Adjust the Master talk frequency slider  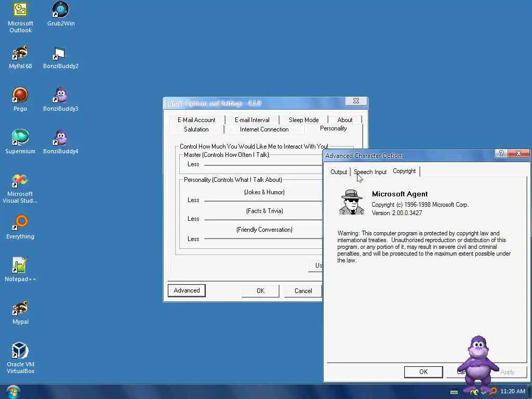(x=263, y=165)
